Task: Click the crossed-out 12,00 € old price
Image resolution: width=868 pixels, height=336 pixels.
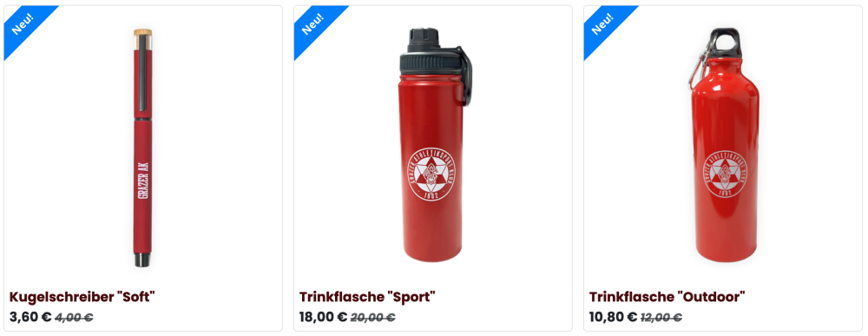Action: [x=661, y=318]
